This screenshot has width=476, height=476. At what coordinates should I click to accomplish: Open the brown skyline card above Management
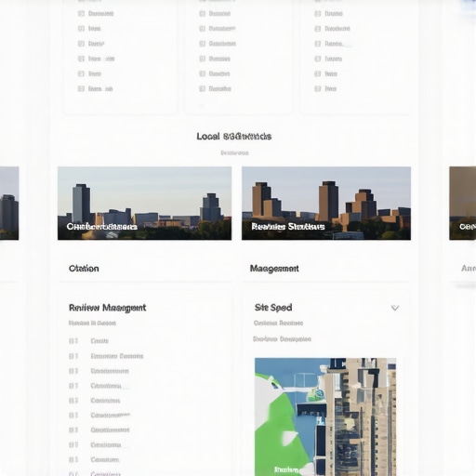[326, 204]
